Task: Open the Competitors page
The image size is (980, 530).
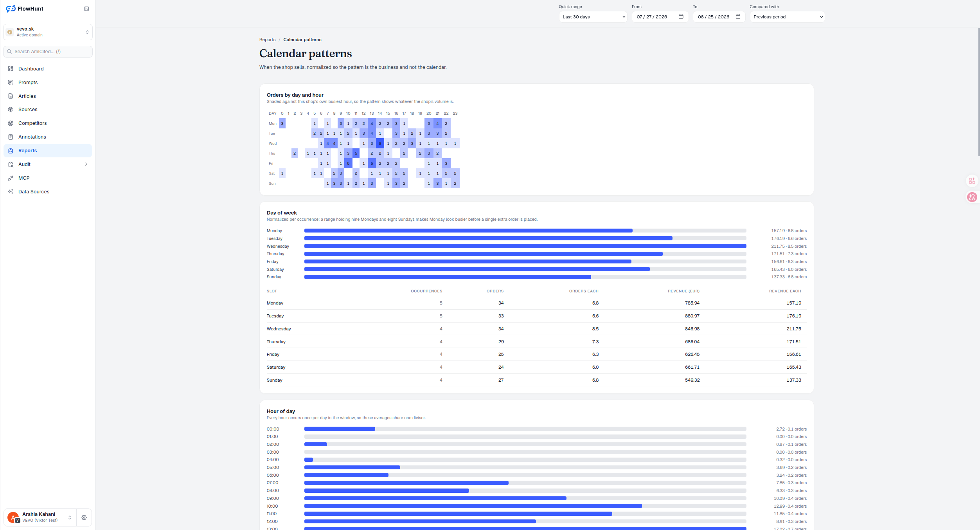Action: click(48, 123)
